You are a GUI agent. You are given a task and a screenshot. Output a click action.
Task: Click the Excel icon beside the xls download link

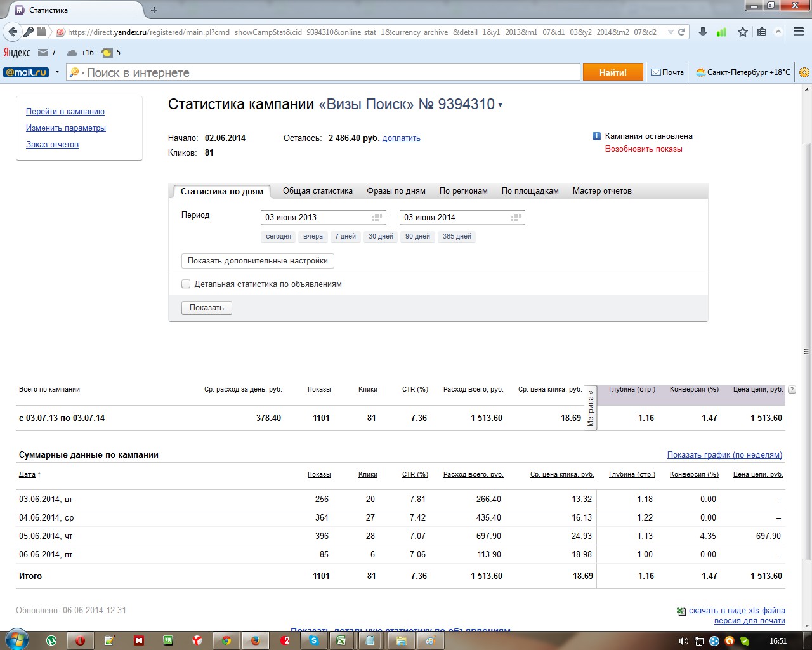point(681,611)
